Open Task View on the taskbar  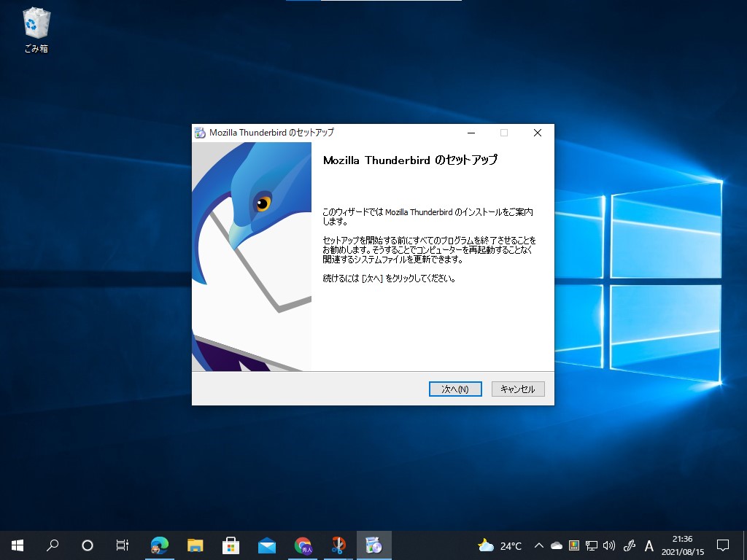(x=122, y=545)
